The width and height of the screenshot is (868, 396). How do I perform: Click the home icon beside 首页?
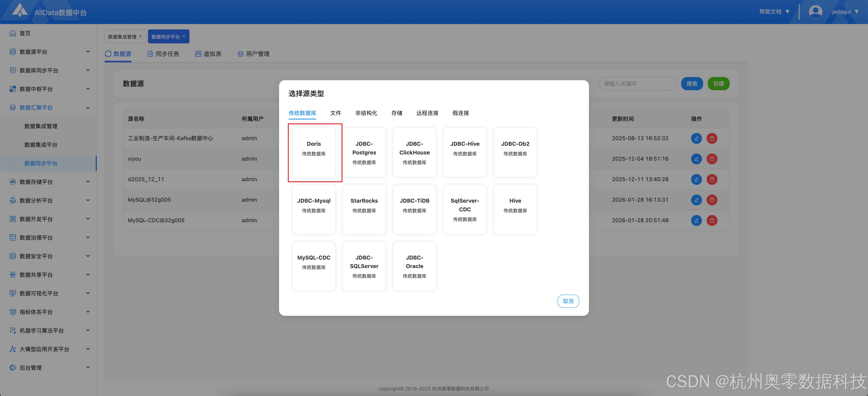pyautogui.click(x=13, y=33)
